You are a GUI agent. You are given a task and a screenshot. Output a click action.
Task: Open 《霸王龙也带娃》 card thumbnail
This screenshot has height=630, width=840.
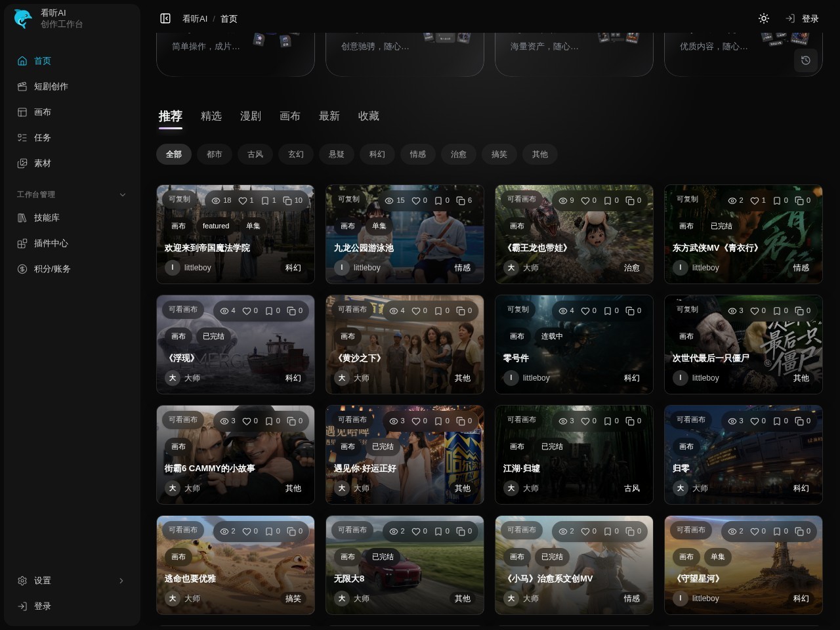(x=574, y=234)
